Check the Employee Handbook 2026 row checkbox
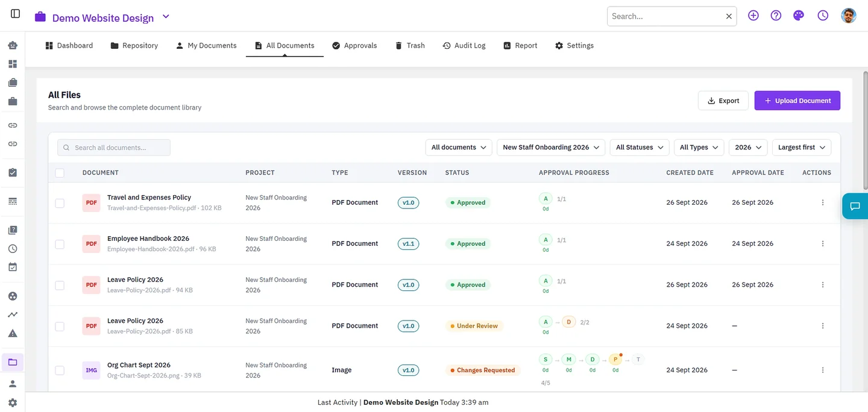This screenshot has height=412, width=868. pyautogui.click(x=60, y=244)
